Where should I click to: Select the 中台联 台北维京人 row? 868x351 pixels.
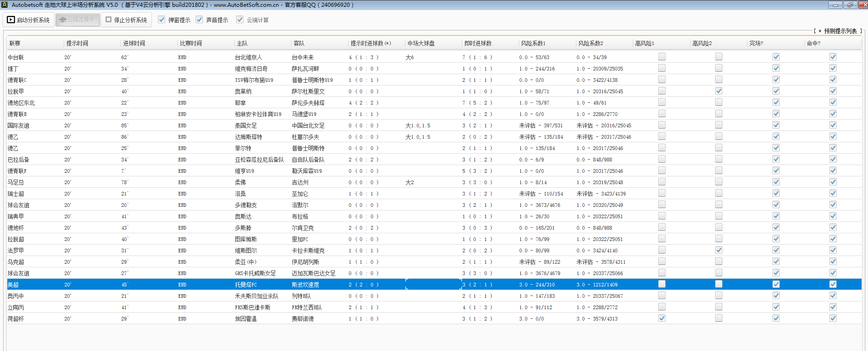click(248, 57)
